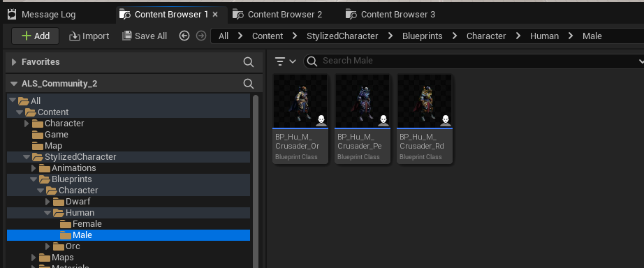Click the 'Content' breadcrumb in path bar
The image size is (644, 268).
268,36
